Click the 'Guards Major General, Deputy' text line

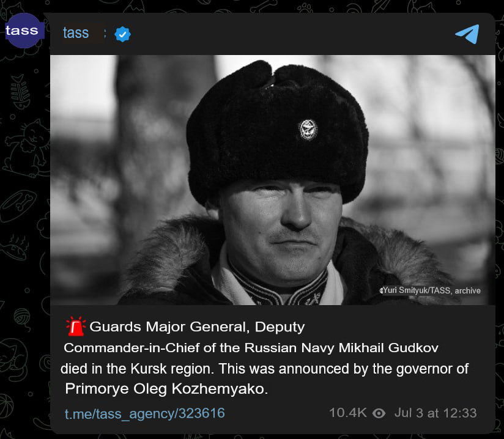(197, 327)
